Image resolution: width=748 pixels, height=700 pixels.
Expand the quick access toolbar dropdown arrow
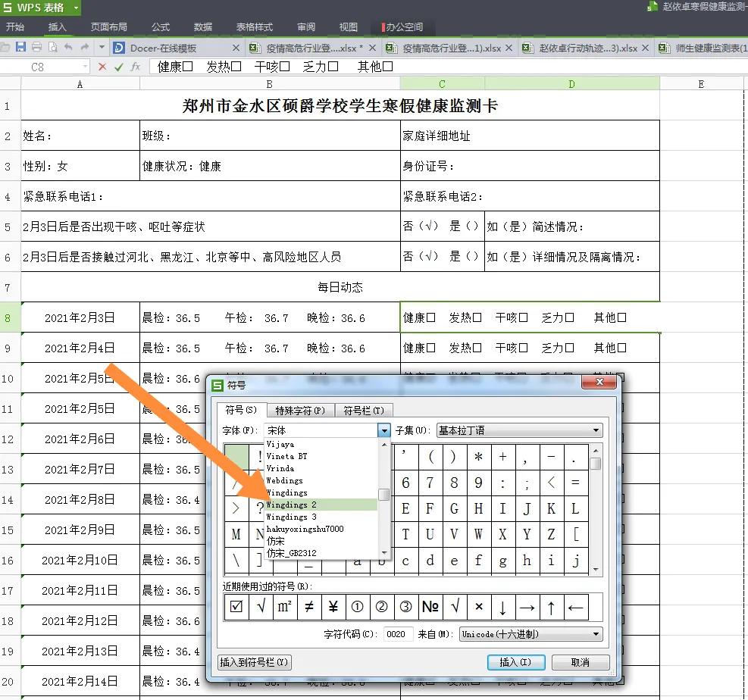(102, 47)
